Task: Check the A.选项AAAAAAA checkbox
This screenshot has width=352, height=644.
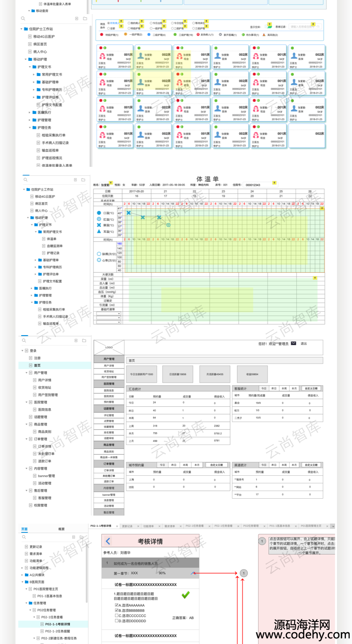Action: pyautogui.click(x=117, y=606)
